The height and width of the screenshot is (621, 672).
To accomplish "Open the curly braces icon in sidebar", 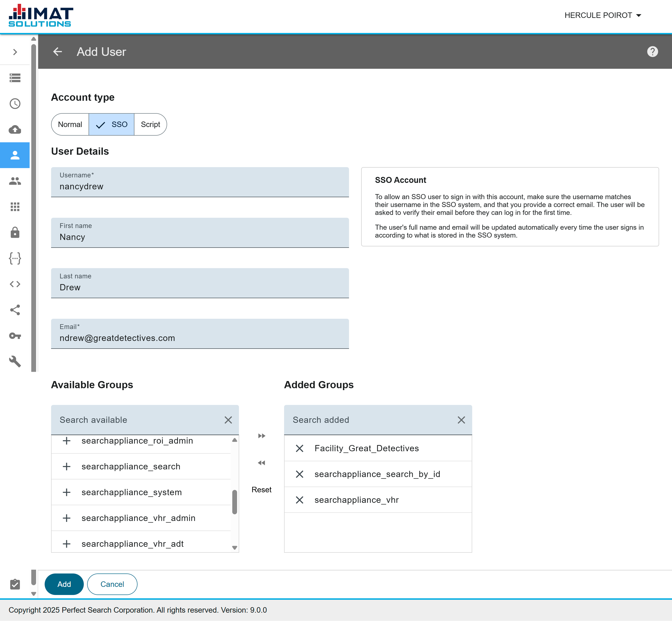I will click(x=15, y=258).
